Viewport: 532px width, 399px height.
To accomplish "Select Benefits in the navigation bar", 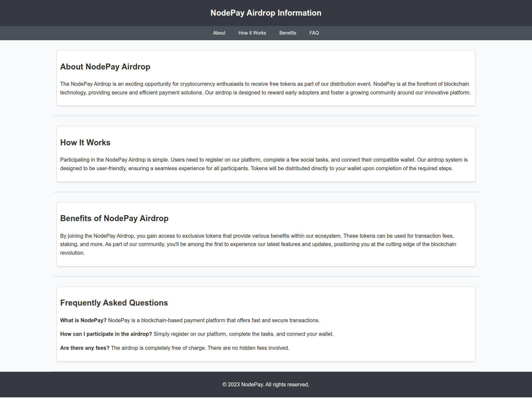I will coord(288,33).
